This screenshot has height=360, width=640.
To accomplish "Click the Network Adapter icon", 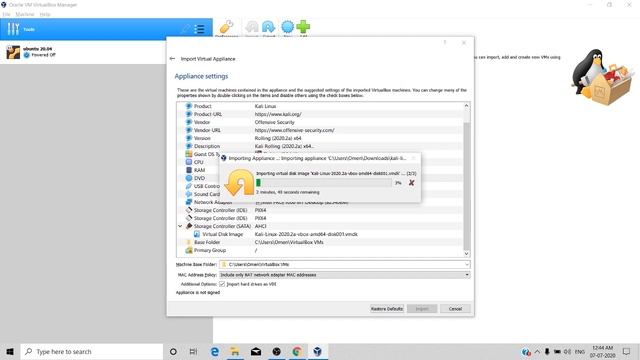I will tap(189, 202).
